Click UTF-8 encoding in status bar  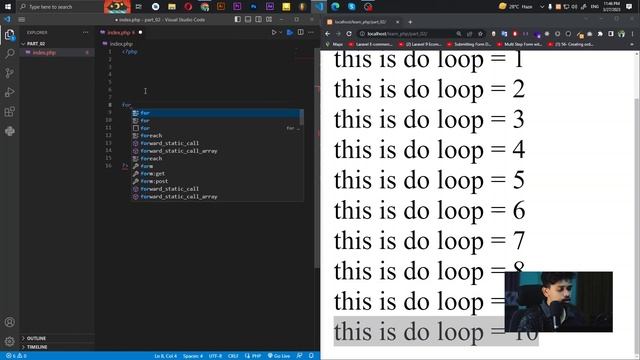[x=215, y=356]
